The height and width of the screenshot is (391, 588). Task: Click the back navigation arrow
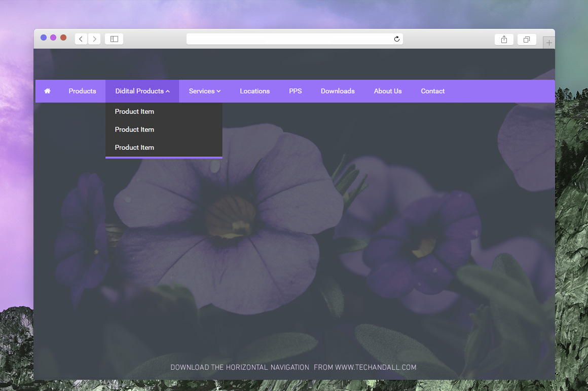(81, 38)
